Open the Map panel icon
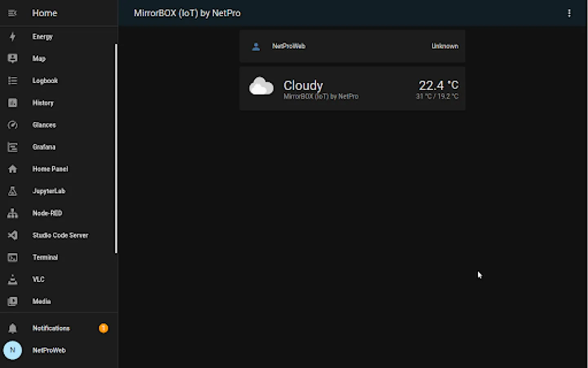The image size is (588, 368). click(13, 58)
